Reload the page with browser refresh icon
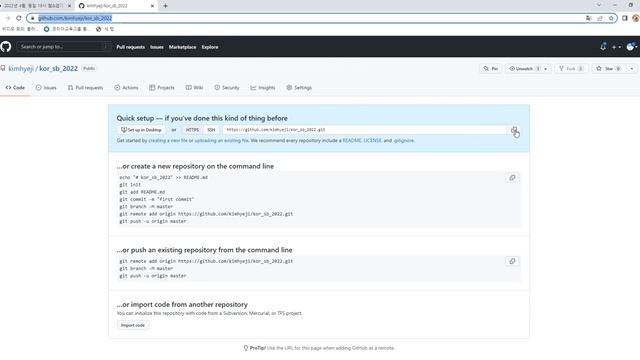 [x=18, y=18]
